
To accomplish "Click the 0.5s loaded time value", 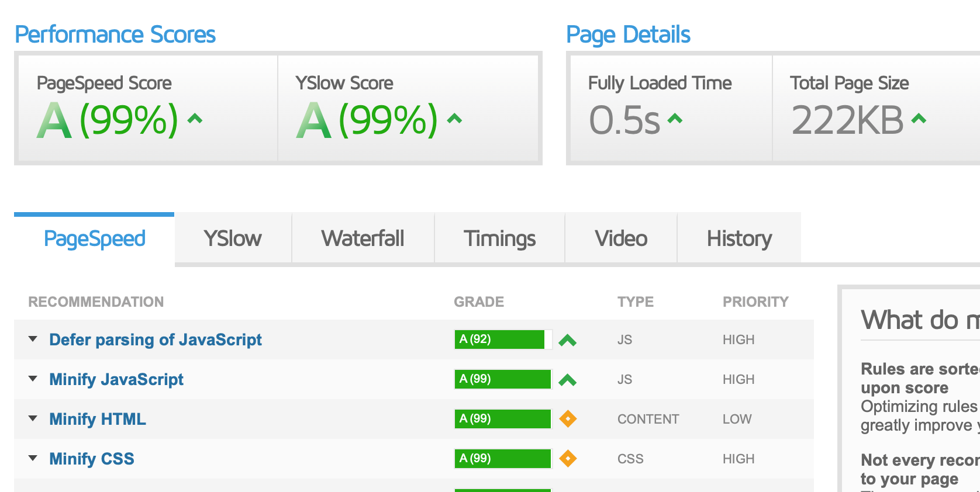I will point(624,120).
